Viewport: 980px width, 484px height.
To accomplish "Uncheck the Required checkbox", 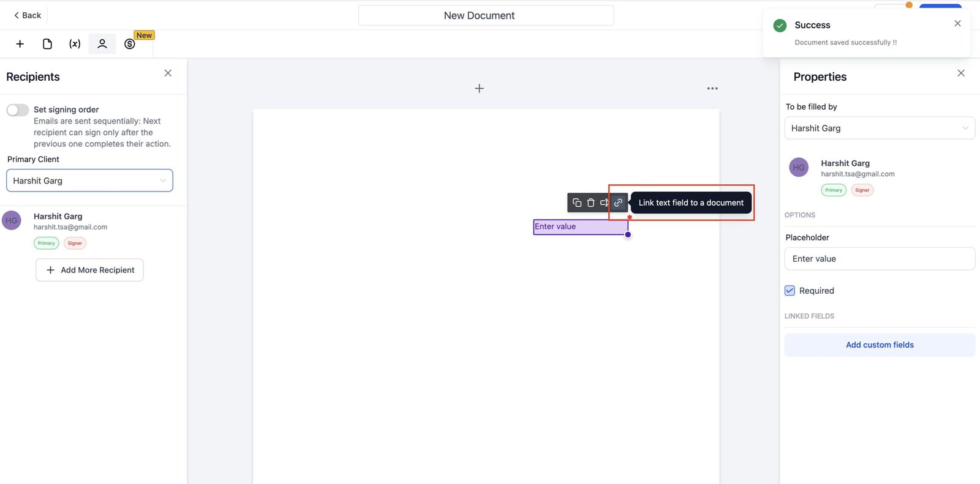I will (790, 291).
